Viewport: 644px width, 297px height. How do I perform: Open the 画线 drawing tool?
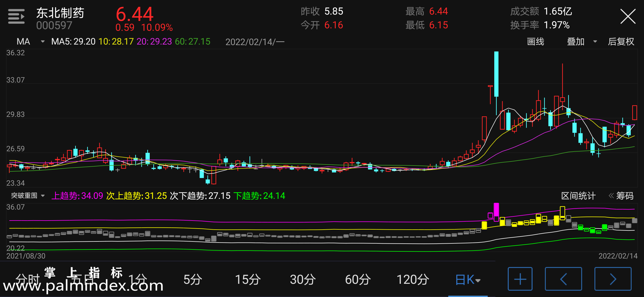click(536, 42)
